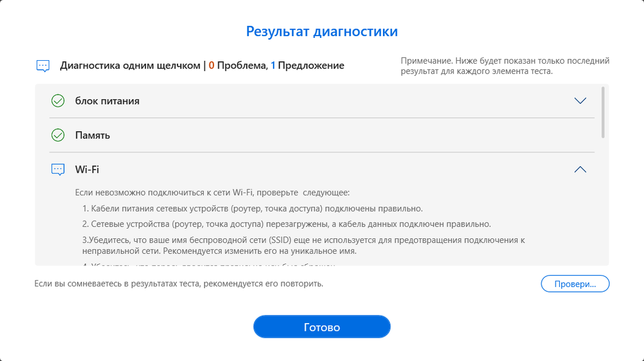Click the "Результат диагностики" heading
Screen dimensions: 644x361
(322, 31)
